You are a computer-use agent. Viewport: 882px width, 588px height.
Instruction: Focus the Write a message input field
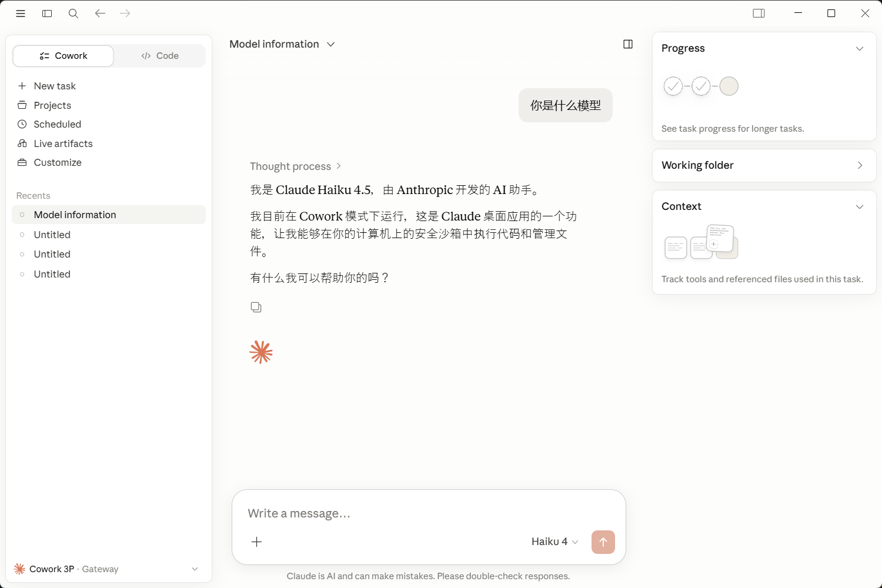(429, 513)
